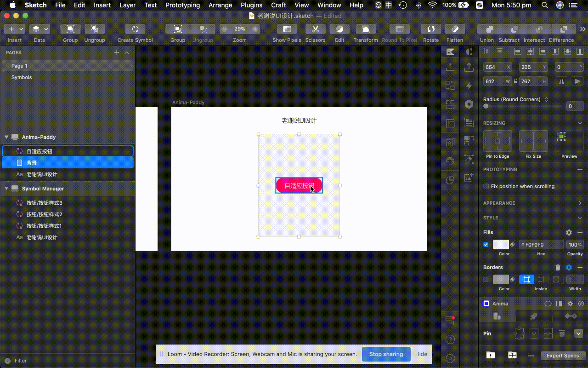Toggle the Fix Size resizing option
The width and height of the screenshot is (588, 368).
point(533,141)
